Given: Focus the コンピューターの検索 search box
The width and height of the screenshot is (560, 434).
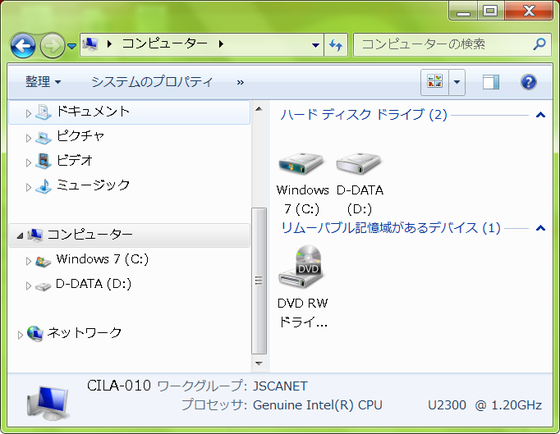Looking at the screenshot, I should pos(452,45).
